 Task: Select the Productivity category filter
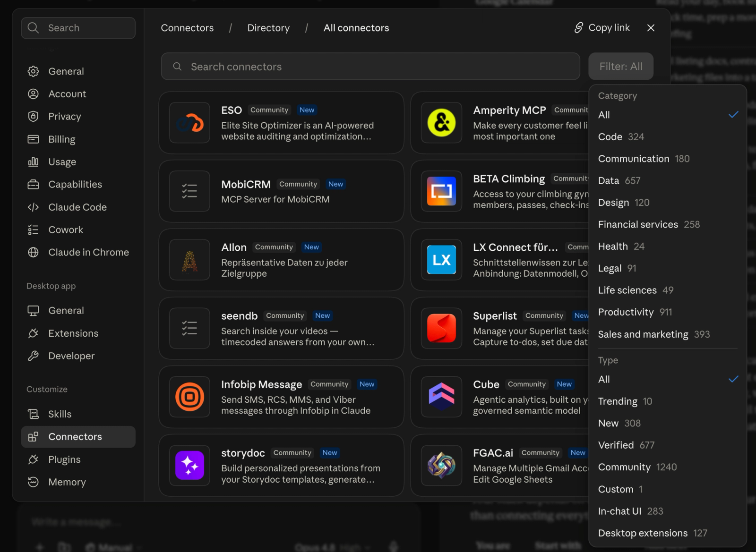point(668,312)
